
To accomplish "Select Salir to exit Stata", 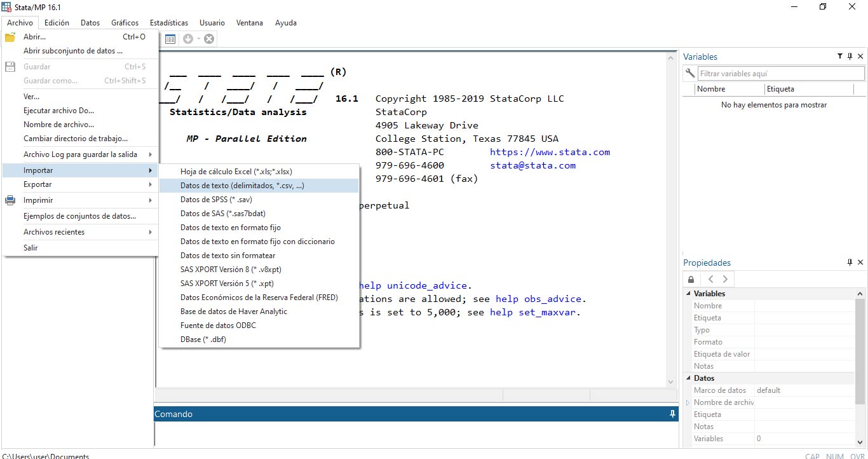I will [80, 248].
